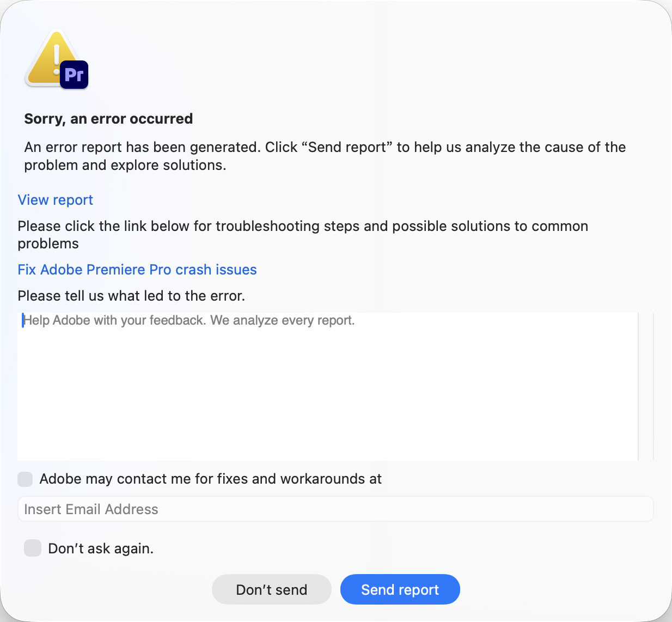Image resolution: width=672 pixels, height=622 pixels.
Task: Focus the feedback text area
Action: coord(328,387)
